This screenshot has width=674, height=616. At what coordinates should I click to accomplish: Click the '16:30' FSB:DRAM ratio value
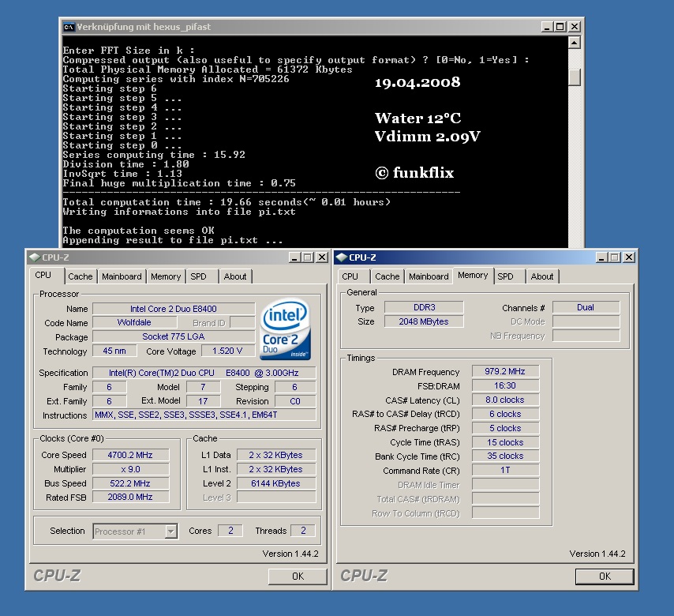[x=505, y=386]
